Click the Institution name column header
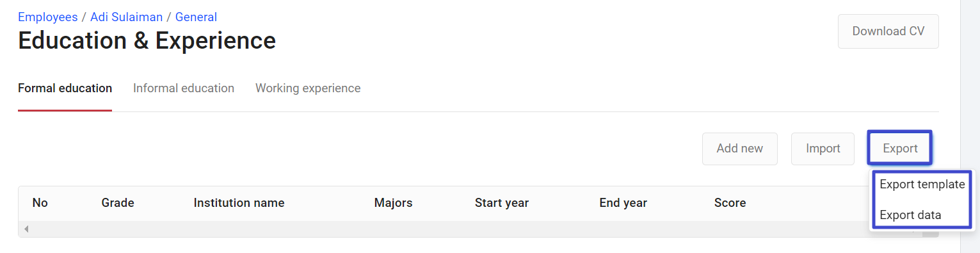The width and height of the screenshot is (980, 253). click(x=239, y=203)
